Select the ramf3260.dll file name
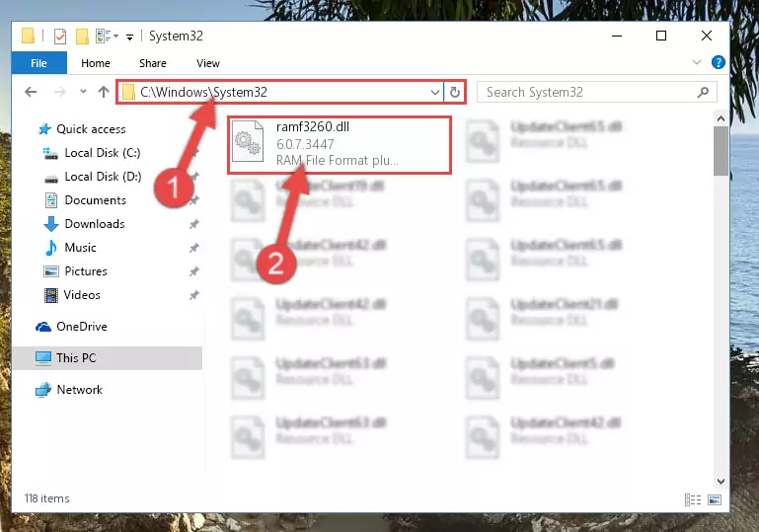759x532 pixels. 313,126
